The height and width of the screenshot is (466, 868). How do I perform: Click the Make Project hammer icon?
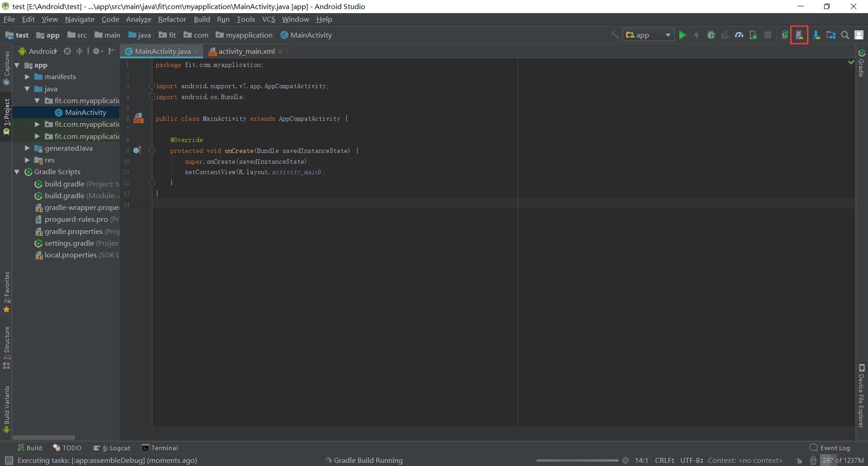coord(614,35)
